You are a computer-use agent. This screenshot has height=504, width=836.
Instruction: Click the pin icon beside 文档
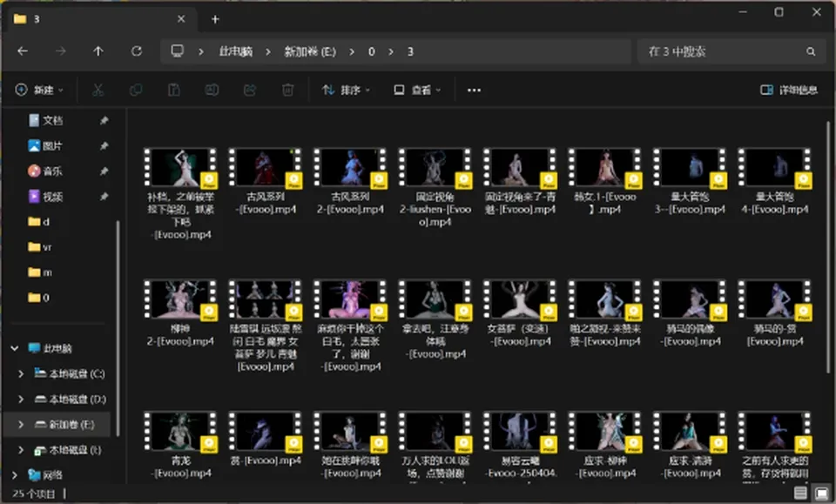click(104, 121)
